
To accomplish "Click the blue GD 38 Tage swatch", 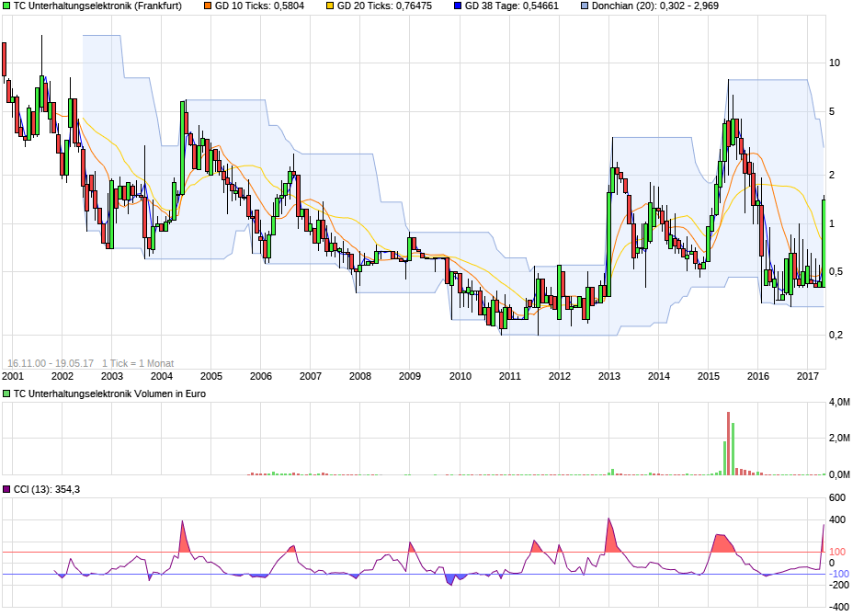I will (x=457, y=6).
